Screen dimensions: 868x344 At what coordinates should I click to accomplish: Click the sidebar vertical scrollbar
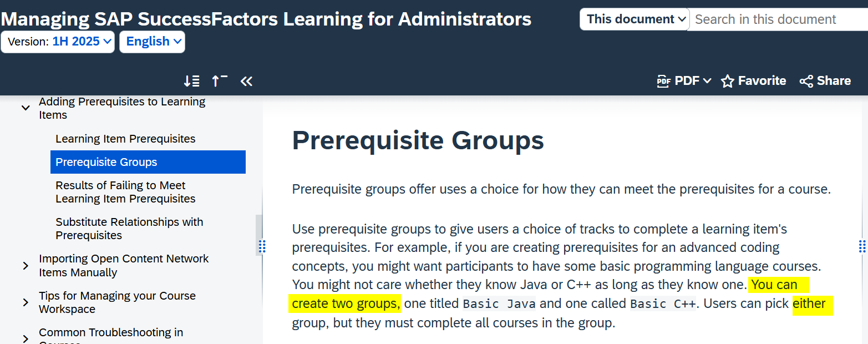(x=258, y=234)
